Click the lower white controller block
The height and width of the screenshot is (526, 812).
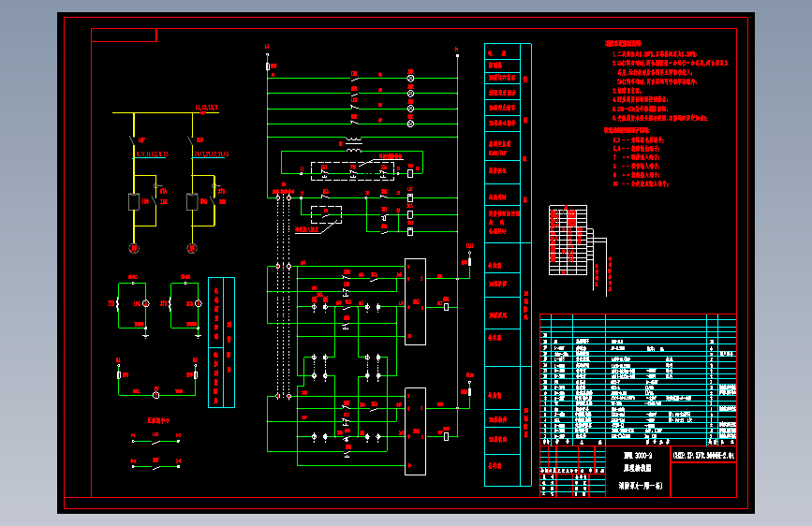[415, 431]
